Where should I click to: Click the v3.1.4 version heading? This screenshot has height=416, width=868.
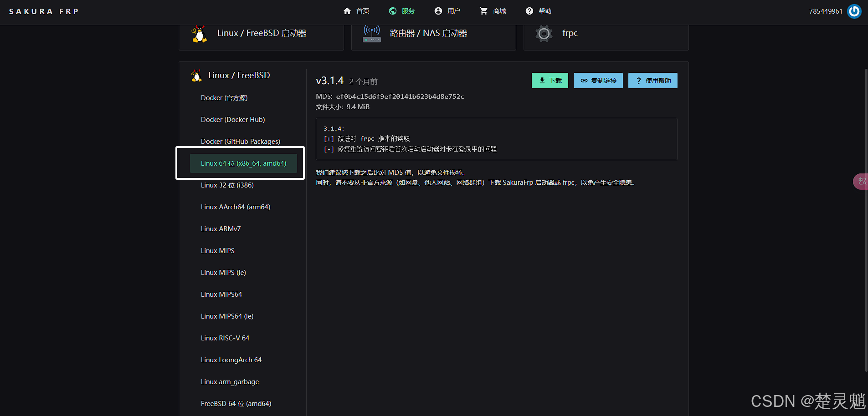point(329,81)
